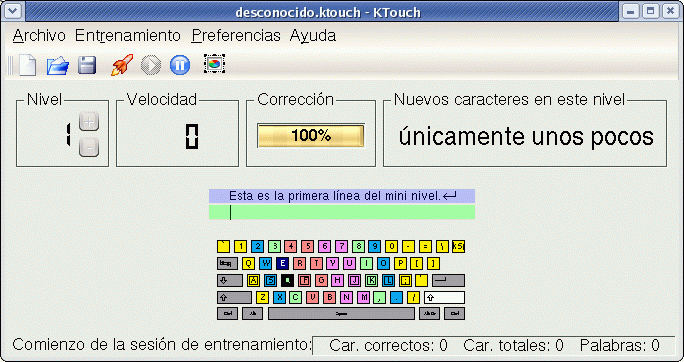Click the 100% correctness progress bar
Screen dimensions: 684x362
[x=311, y=136]
